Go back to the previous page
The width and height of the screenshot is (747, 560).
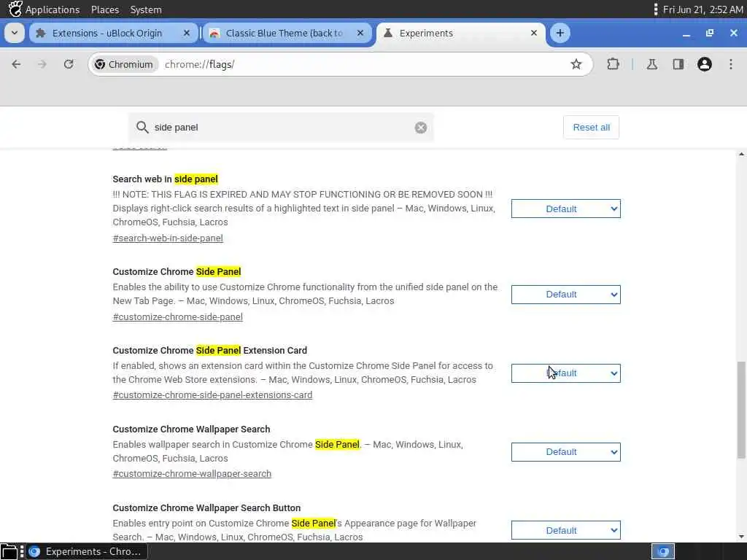(16, 64)
